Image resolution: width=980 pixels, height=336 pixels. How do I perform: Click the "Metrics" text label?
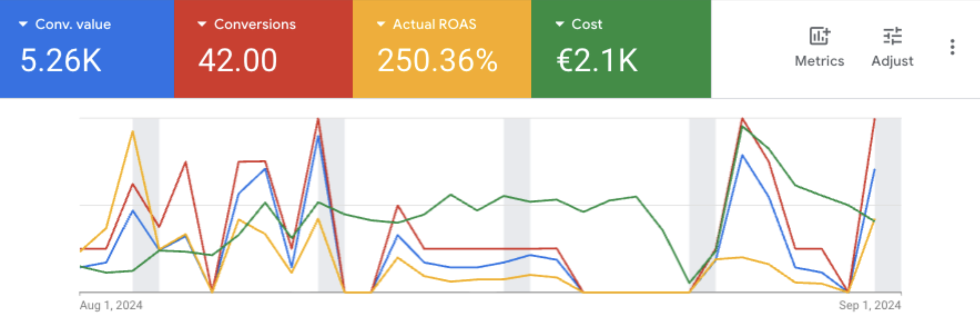pyautogui.click(x=819, y=61)
